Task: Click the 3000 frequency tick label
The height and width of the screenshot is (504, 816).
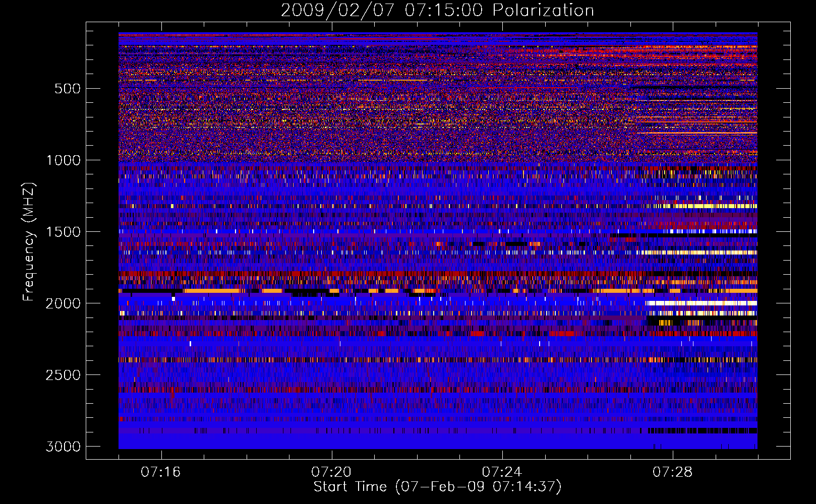Action: coord(63,447)
